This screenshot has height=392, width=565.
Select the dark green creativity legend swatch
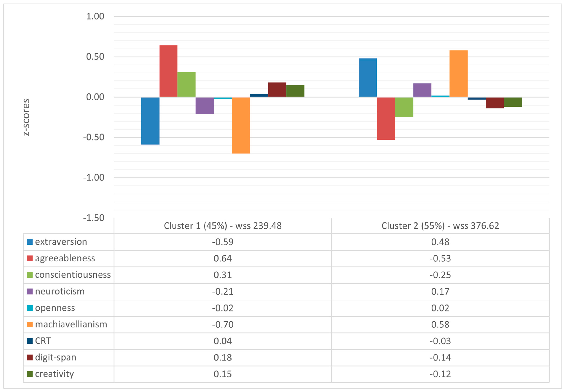[30, 374]
